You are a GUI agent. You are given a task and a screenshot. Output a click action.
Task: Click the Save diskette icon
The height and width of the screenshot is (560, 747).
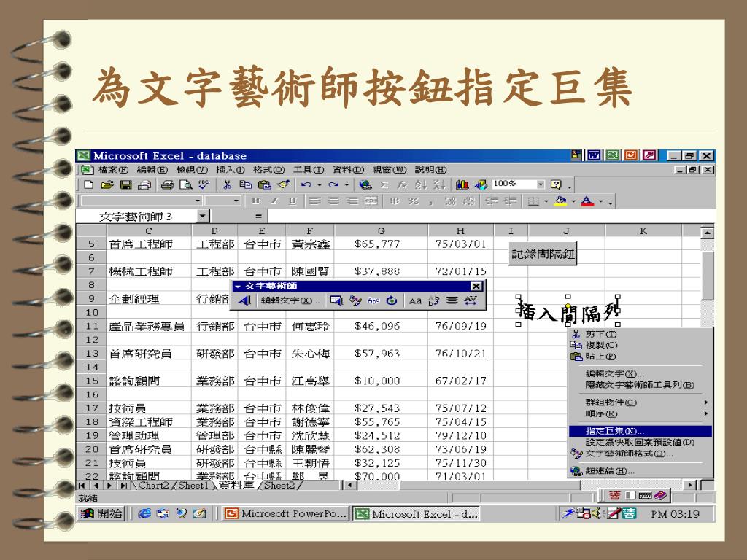[x=125, y=184]
